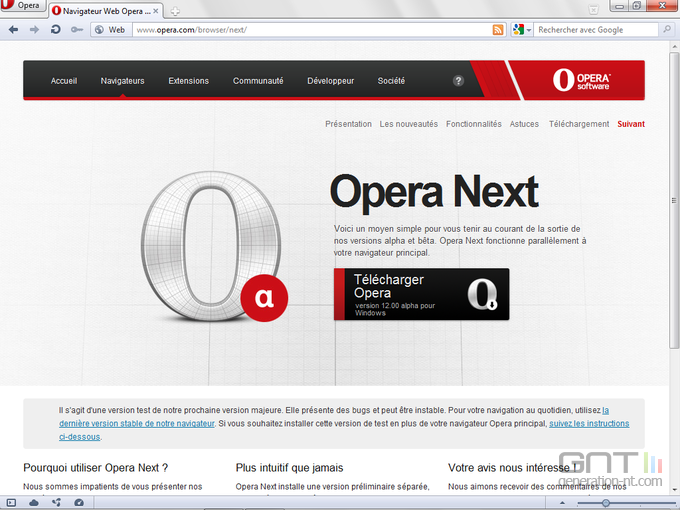Open the Communauté menu item

(258, 81)
